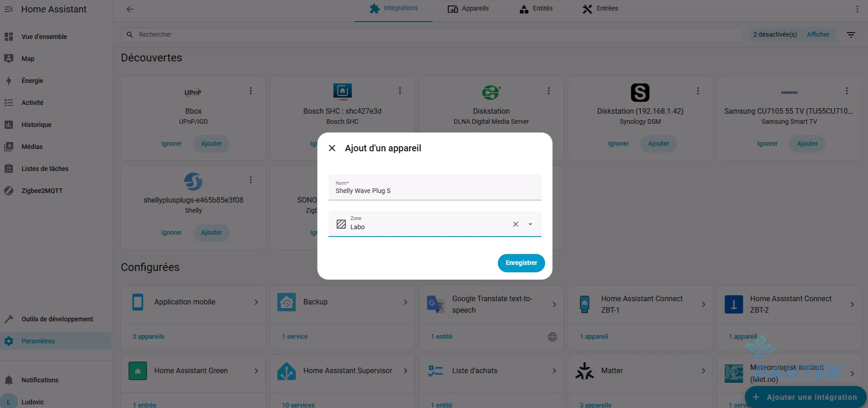Open options menu for Samsung TV card
868x408 pixels.
(846, 91)
